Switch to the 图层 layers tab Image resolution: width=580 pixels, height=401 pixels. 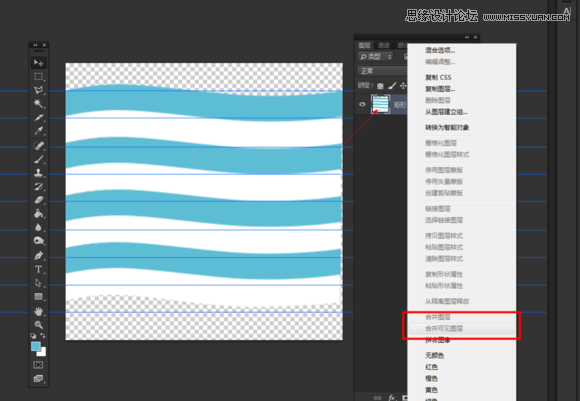364,45
